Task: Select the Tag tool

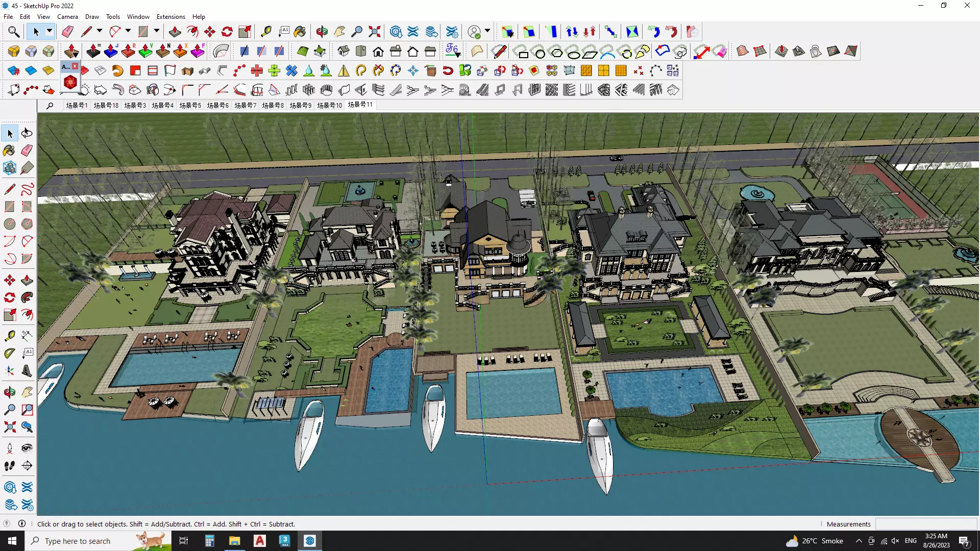Action: (27, 168)
